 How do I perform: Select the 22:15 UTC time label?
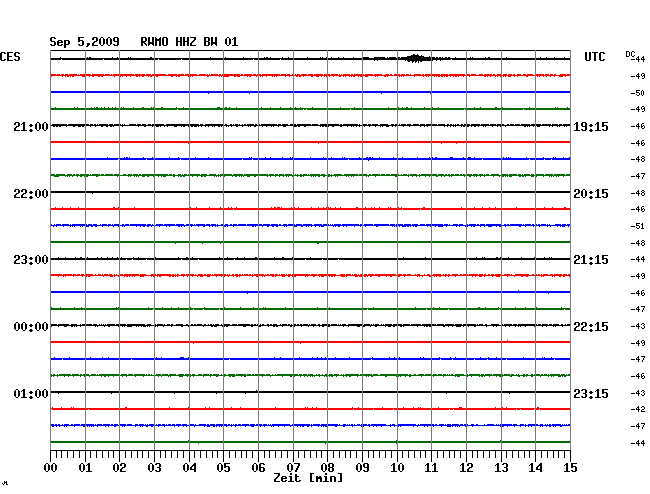click(x=591, y=327)
